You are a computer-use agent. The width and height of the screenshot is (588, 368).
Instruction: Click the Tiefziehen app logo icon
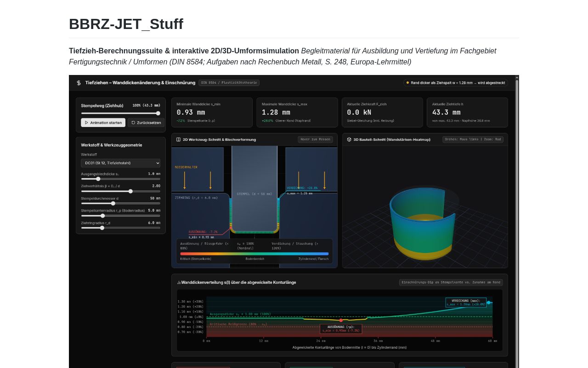(79, 83)
